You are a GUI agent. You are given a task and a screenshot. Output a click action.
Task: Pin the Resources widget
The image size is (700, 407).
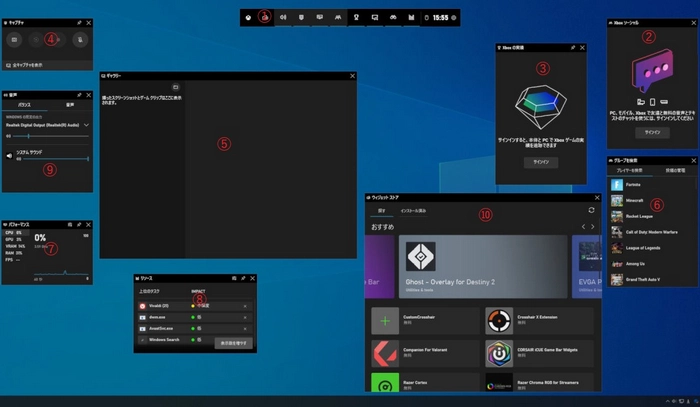coord(243,278)
